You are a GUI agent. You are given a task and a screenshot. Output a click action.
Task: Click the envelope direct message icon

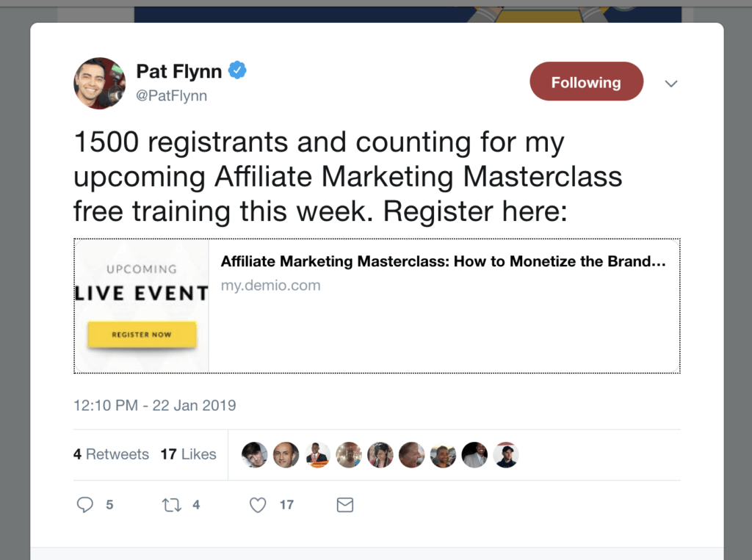344,505
